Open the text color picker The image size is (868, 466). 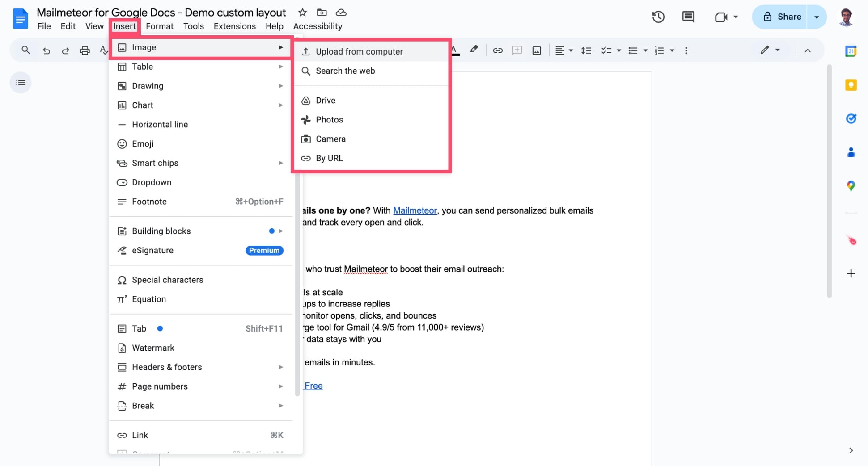(x=455, y=50)
